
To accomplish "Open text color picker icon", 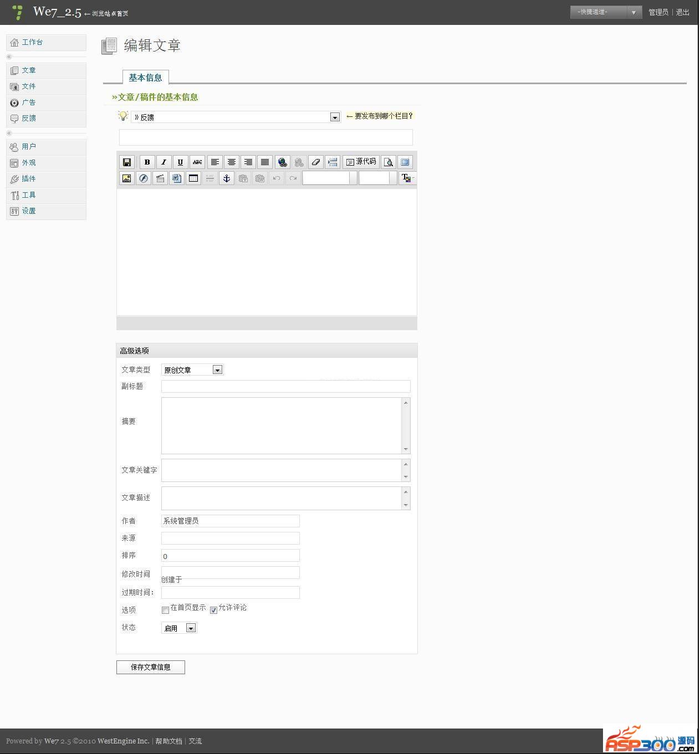I will point(407,178).
